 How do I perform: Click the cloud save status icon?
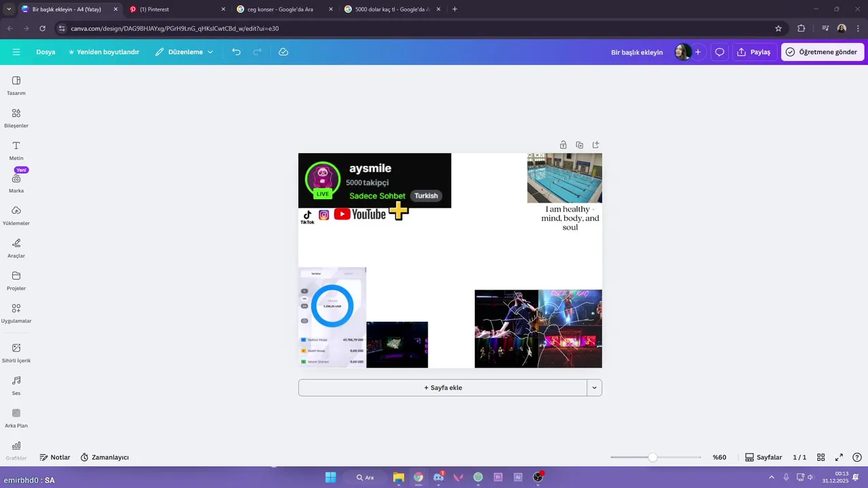[283, 52]
